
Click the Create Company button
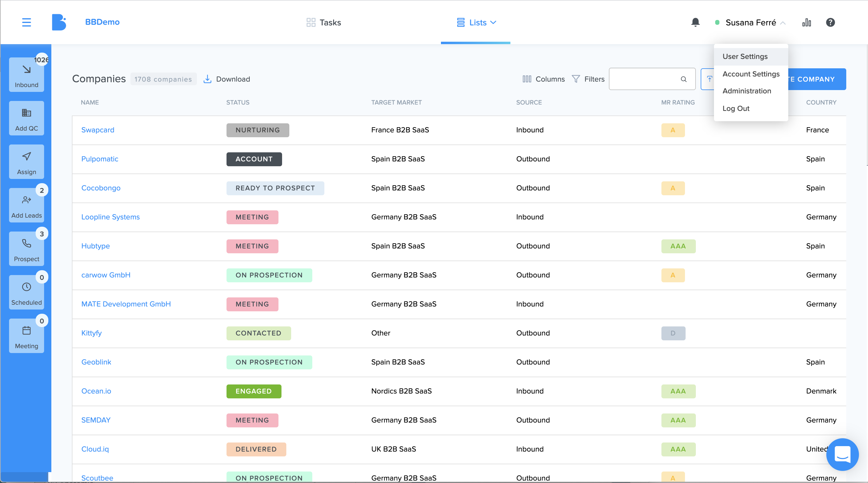coord(817,79)
